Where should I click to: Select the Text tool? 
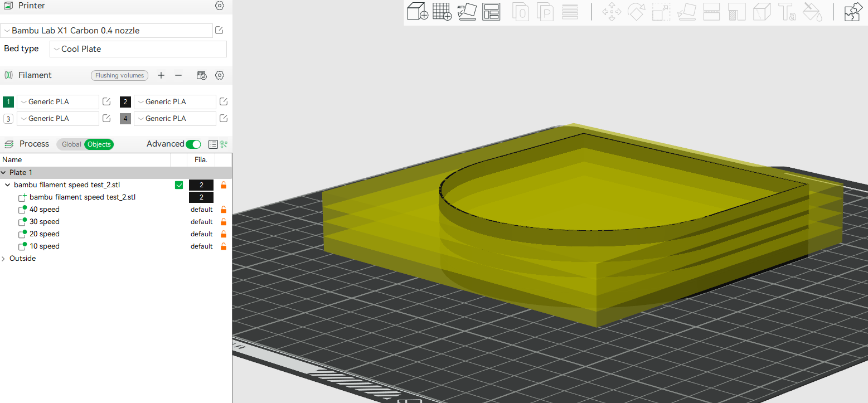click(x=787, y=11)
